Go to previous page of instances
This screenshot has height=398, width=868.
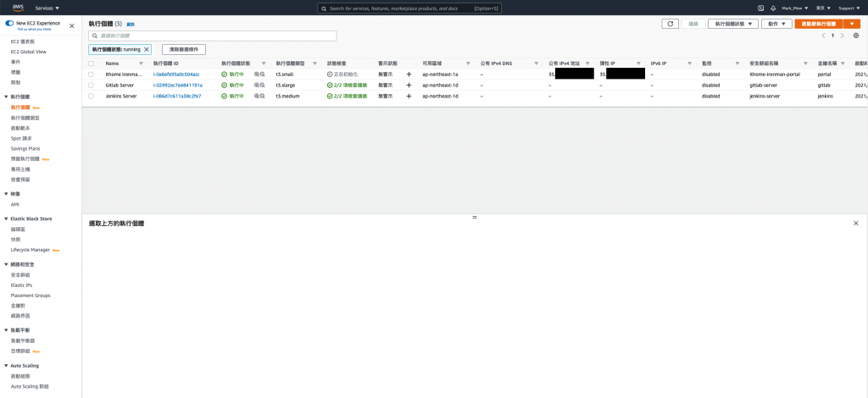[823, 36]
